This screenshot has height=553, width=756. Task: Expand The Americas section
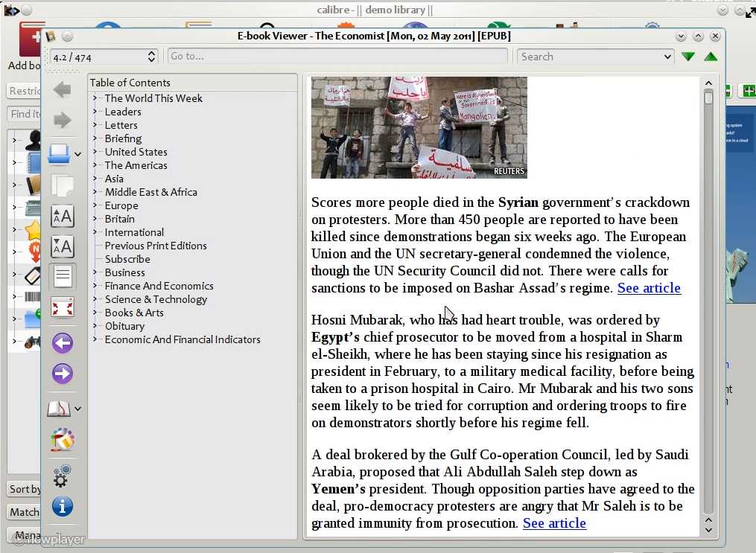[95, 165]
